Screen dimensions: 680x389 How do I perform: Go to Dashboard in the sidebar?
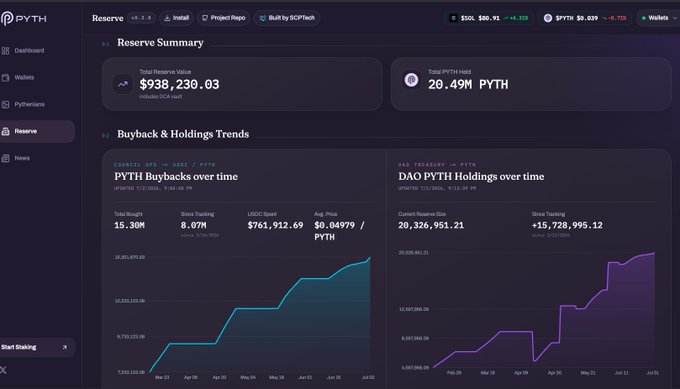pyautogui.click(x=29, y=51)
